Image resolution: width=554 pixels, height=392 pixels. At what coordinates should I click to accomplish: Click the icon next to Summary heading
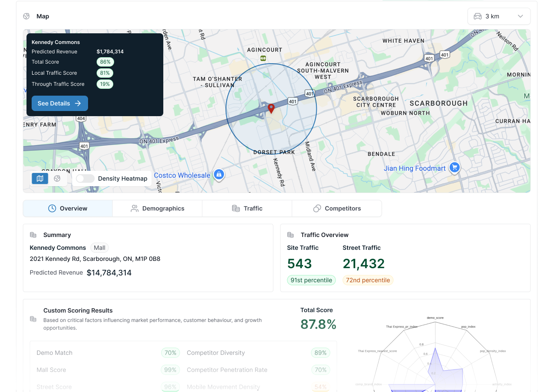pos(33,234)
